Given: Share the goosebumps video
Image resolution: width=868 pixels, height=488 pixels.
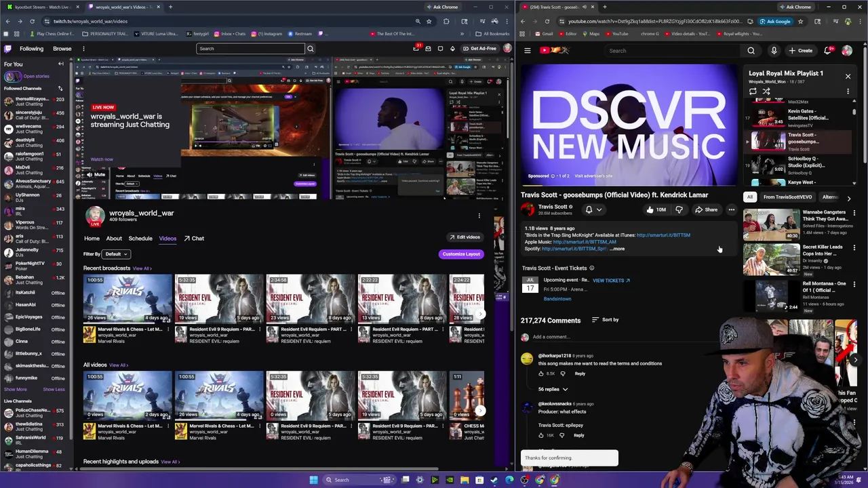Looking at the screenshot, I should click(706, 209).
